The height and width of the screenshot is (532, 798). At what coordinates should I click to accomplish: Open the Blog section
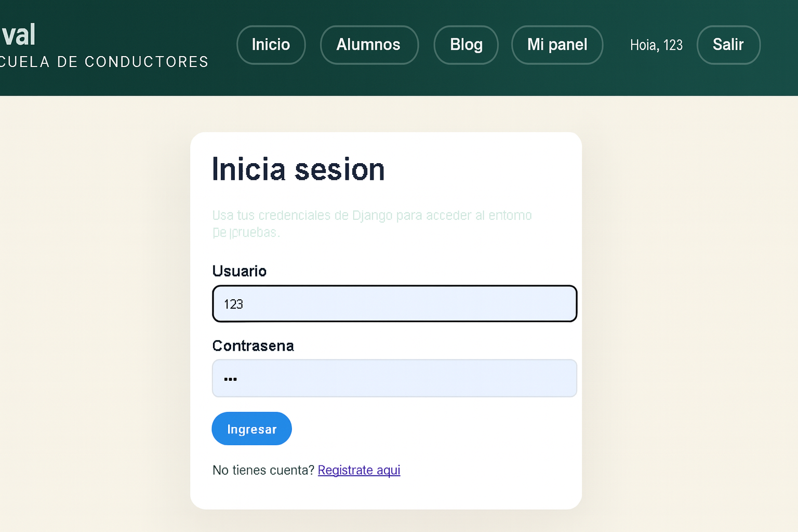466,45
